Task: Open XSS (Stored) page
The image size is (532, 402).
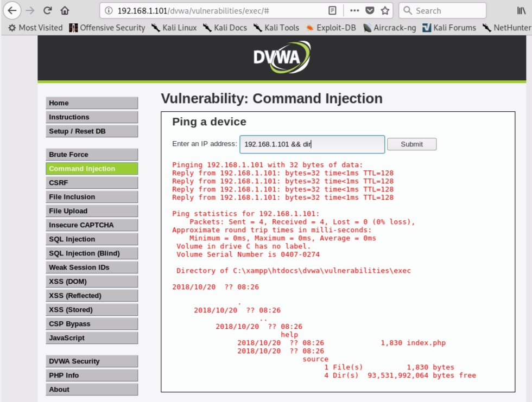Action: [92, 310]
